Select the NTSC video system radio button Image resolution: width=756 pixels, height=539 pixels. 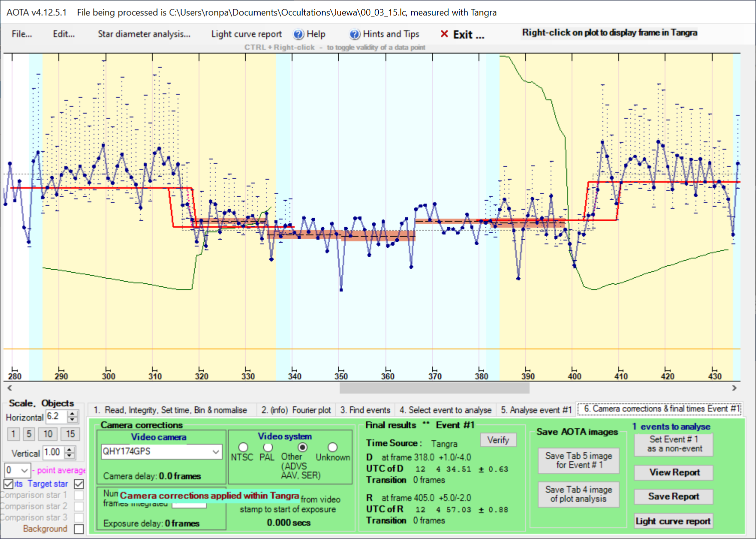tap(243, 447)
